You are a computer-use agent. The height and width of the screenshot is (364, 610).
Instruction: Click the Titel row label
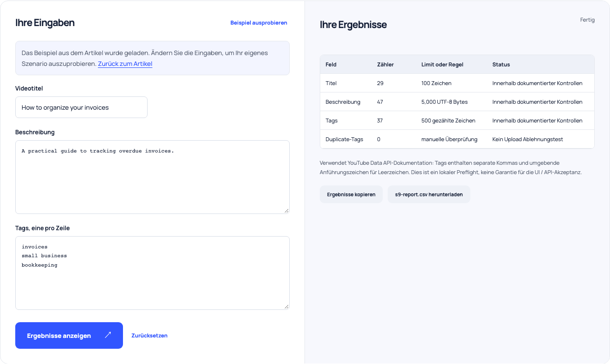tap(331, 83)
